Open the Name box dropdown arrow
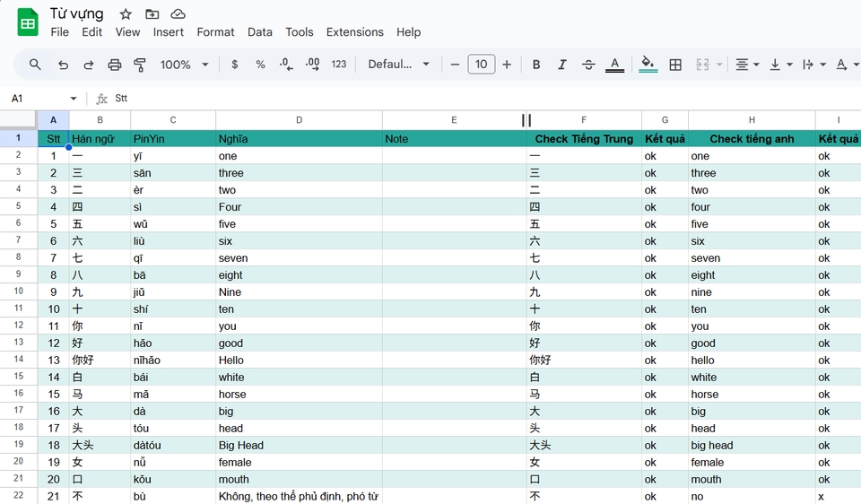Image resolution: width=861 pixels, height=504 pixels. [74, 99]
